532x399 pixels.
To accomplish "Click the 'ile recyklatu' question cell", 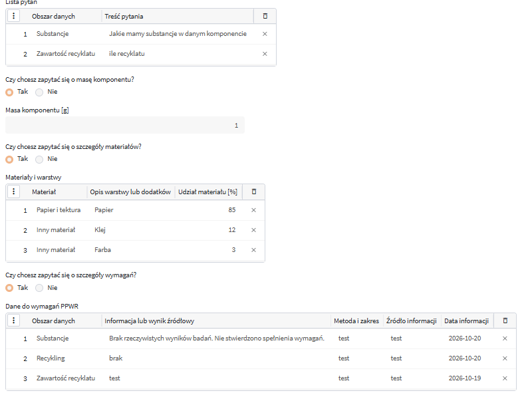I will point(127,54).
